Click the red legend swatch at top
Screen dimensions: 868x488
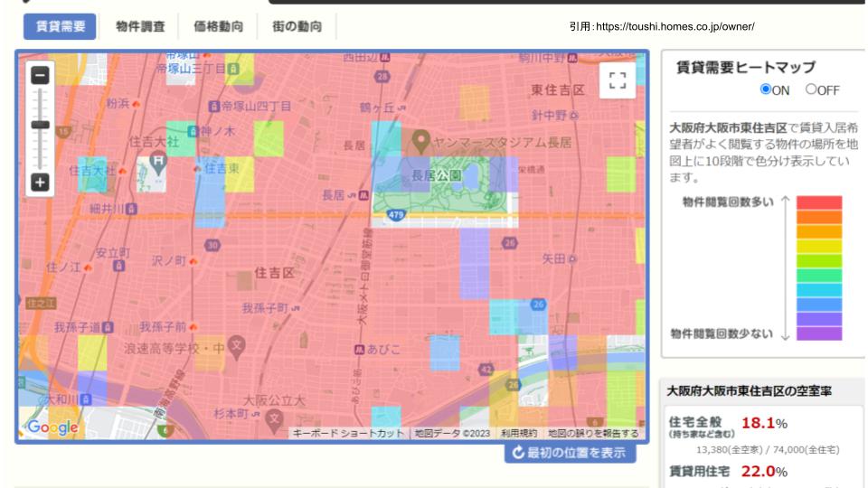coord(819,202)
